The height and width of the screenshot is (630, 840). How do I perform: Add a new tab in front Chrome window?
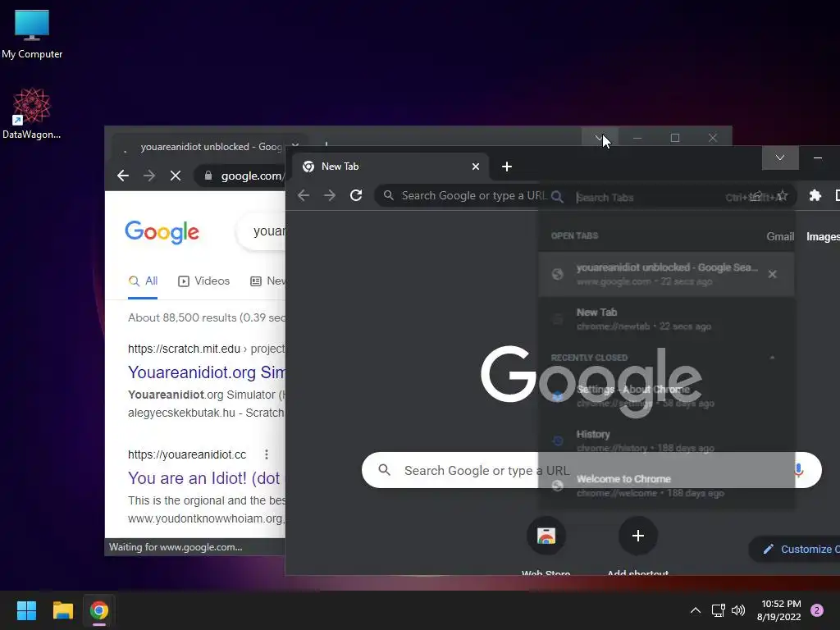click(507, 167)
